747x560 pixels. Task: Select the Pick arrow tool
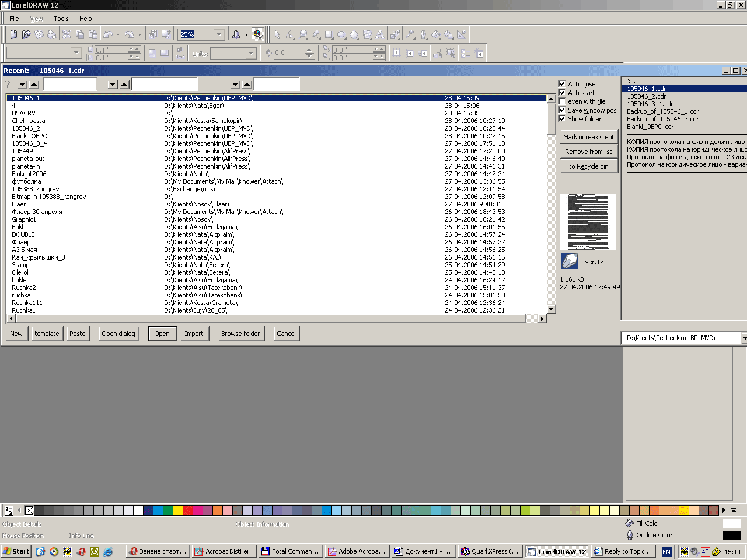pos(277,34)
